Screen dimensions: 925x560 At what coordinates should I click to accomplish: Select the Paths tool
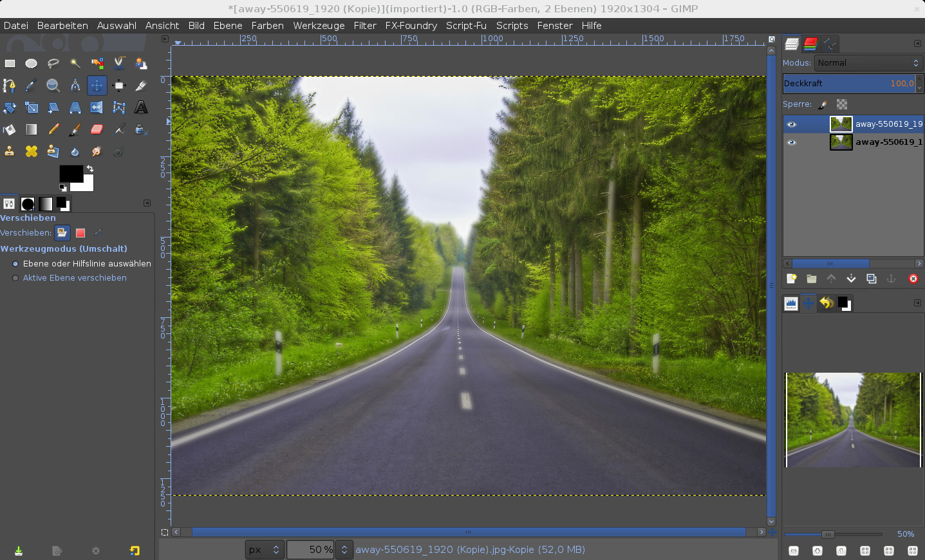[10, 85]
